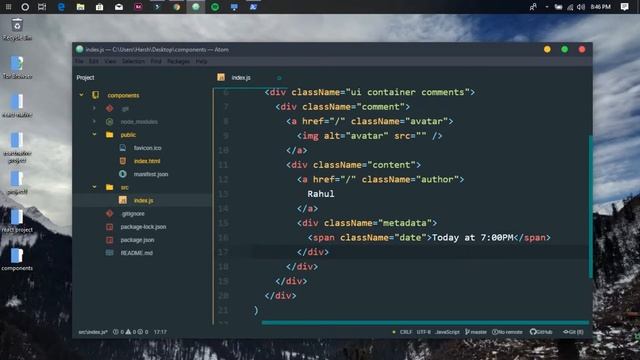Open the Windows Start menu
Image resolution: width=640 pixels, height=360 pixels.
8,7
